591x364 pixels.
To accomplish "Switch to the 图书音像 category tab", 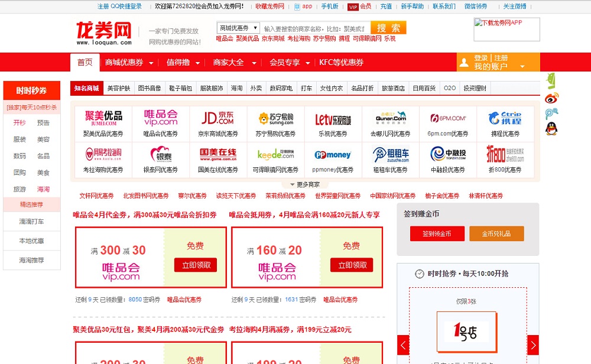I will coord(150,88).
